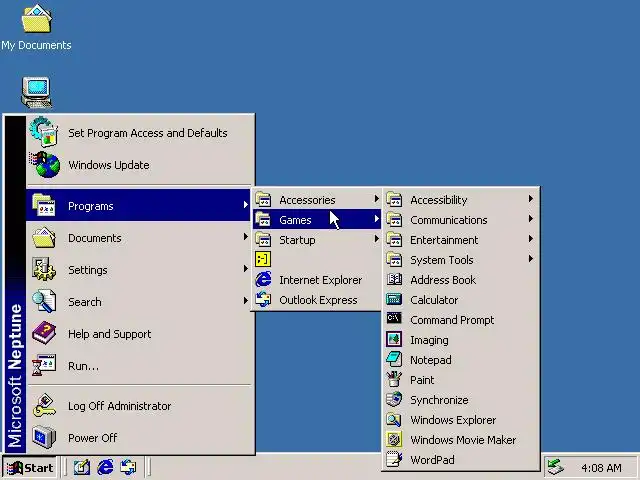The height and width of the screenshot is (480, 640).
Task: Click the Start button
Action: (x=29, y=467)
